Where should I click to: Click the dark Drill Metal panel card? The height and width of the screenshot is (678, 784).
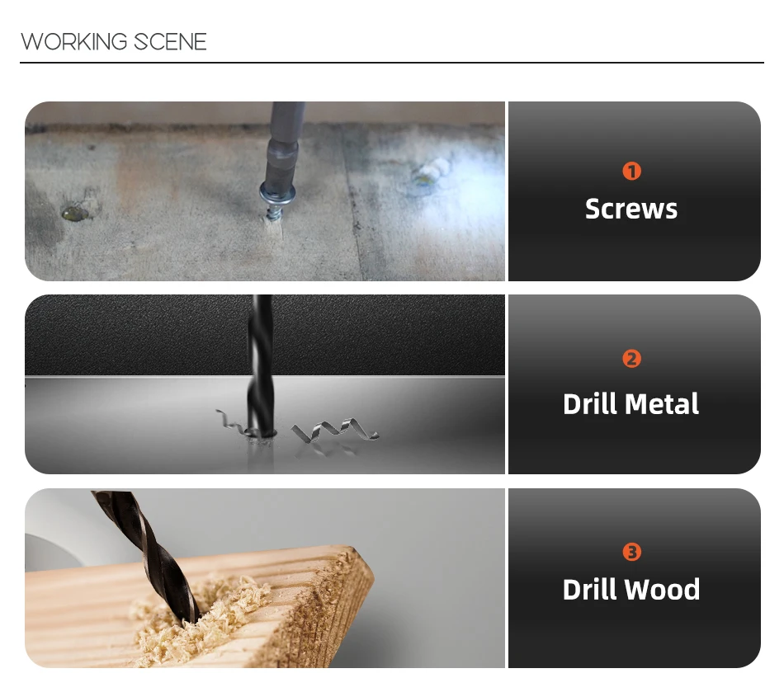(x=635, y=384)
